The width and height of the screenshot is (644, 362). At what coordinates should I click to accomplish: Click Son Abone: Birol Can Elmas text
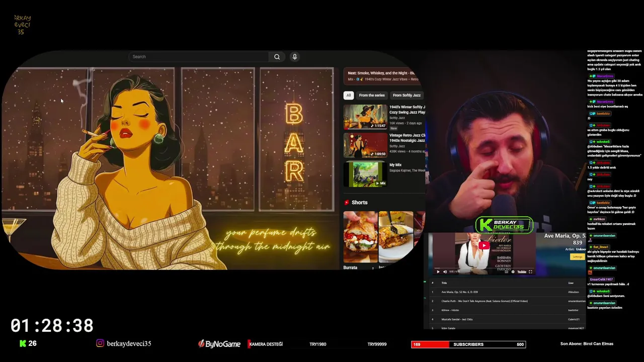coord(587,344)
